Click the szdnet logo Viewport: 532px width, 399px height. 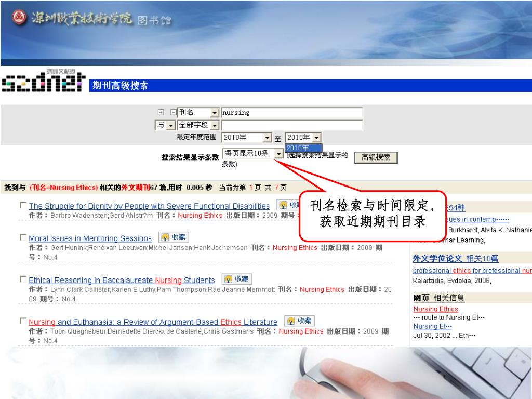pyautogui.click(x=44, y=81)
